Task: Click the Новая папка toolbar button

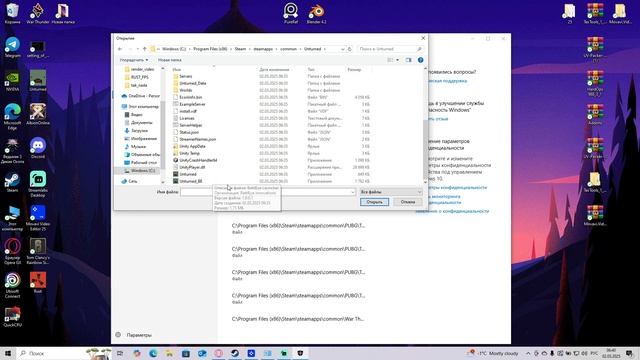Action: pyautogui.click(x=170, y=60)
